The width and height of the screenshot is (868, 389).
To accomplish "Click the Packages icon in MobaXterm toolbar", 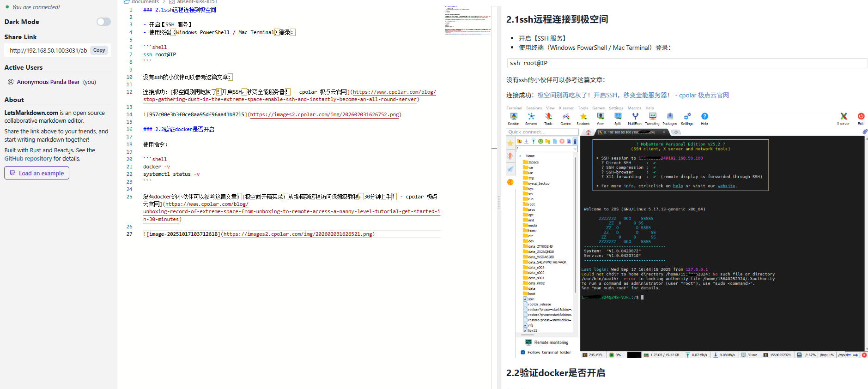I will point(669,119).
